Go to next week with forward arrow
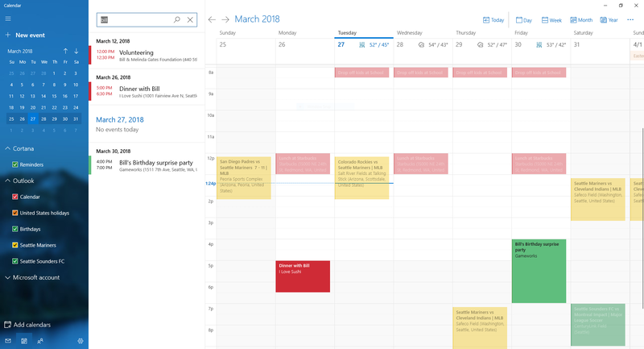Screen dimensions: 644x349 point(225,19)
